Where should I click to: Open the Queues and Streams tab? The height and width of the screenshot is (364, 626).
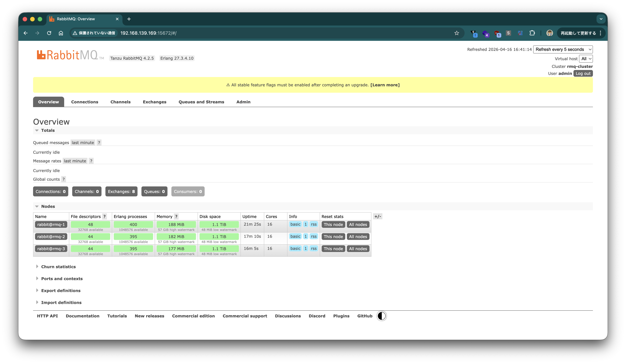pyautogui.click(x=201, y=102)
